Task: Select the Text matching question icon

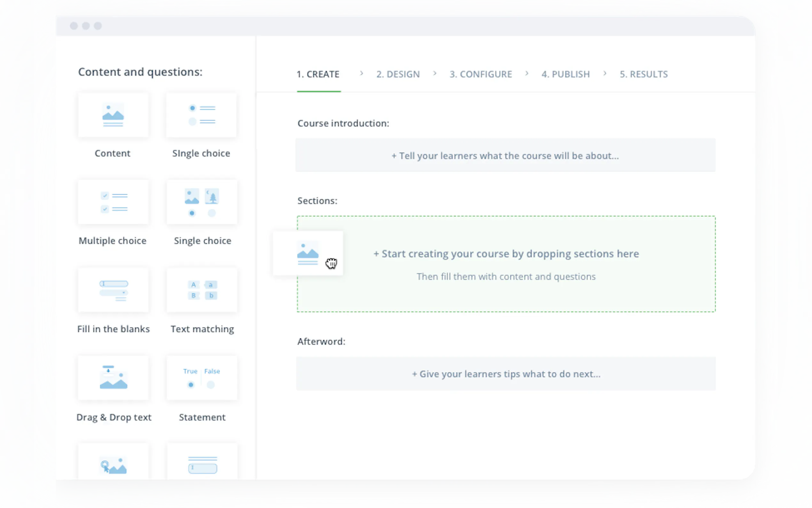Action: pyautogui.click(x=202, y=290)
